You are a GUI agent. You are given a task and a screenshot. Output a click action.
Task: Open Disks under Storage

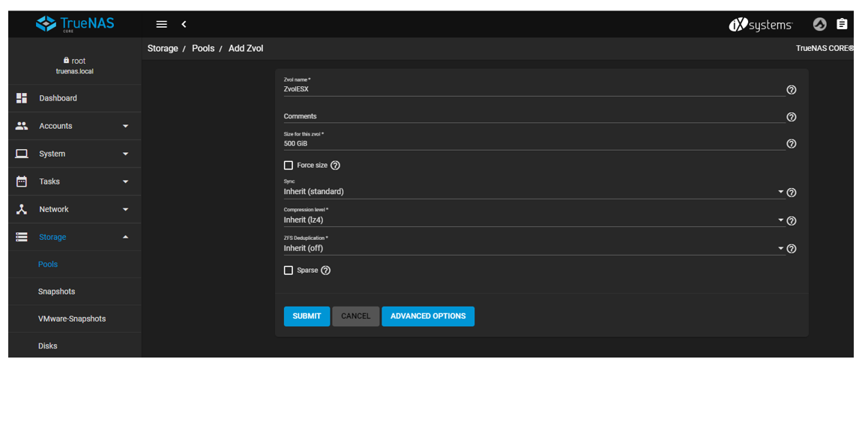point(75,346)
